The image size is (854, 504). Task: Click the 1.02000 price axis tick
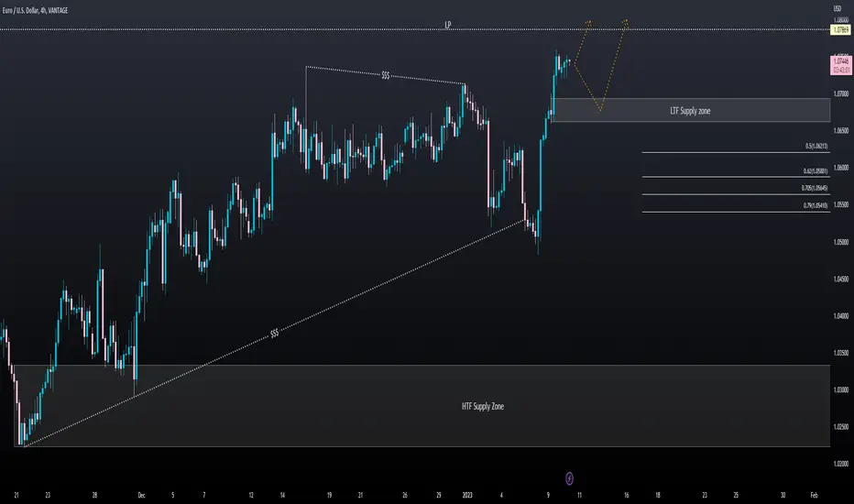pyautogui.click(x=841, y=464)
